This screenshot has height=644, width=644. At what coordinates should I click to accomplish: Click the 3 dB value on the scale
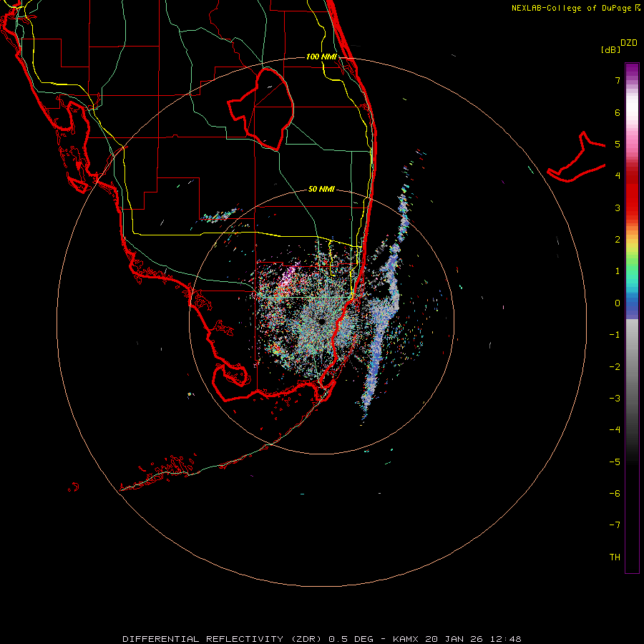coord(618,208)
